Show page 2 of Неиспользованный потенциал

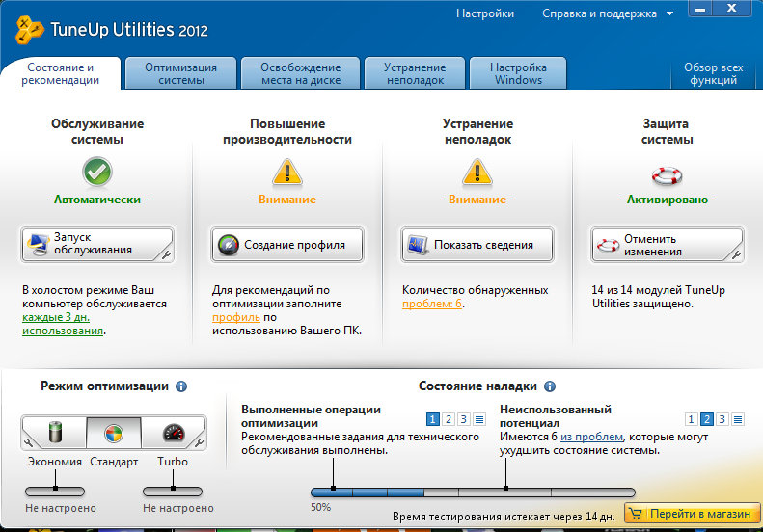point(707,418)
